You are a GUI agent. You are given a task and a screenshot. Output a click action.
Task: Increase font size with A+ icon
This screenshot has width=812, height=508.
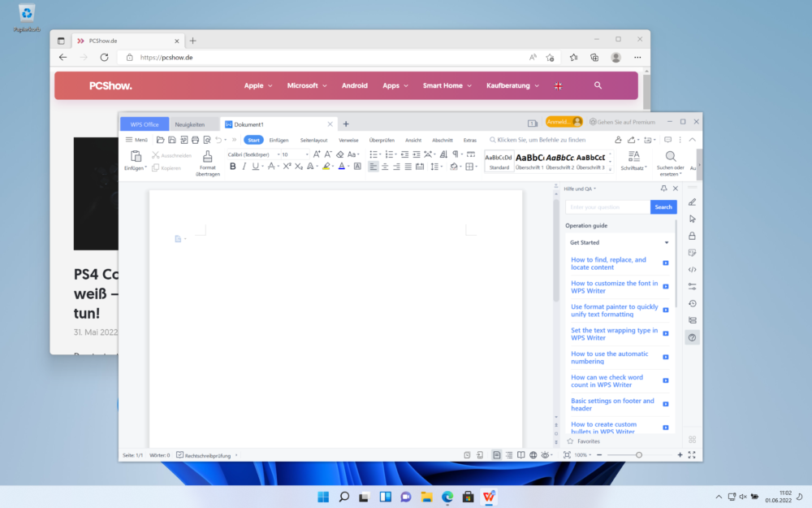tap(317, 154)
